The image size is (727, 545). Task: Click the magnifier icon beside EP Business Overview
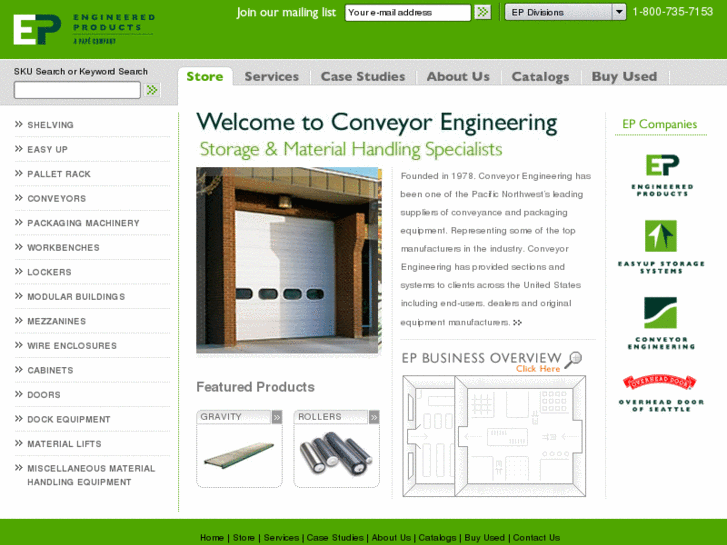click(574, 360)
